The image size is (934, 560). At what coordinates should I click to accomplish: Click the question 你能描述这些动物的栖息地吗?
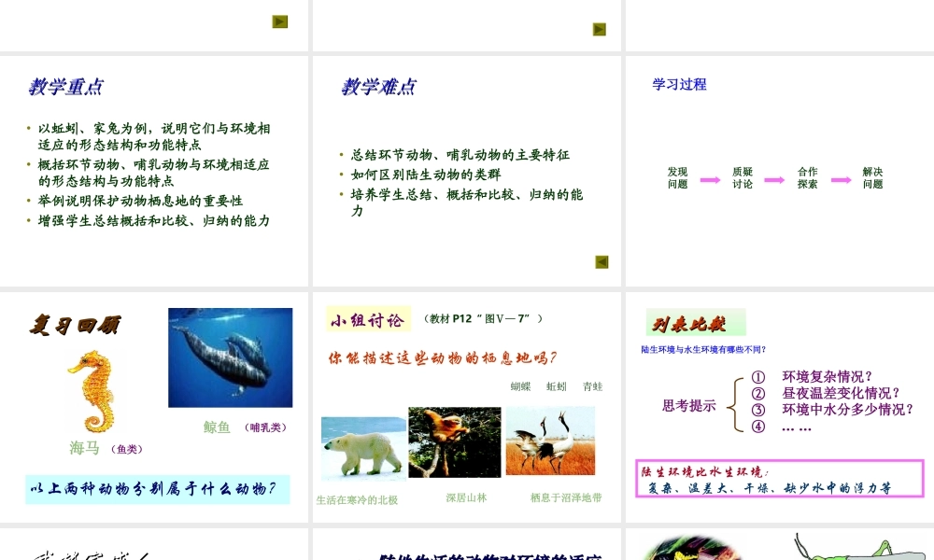pyautogui.click(x=443, y=357)
